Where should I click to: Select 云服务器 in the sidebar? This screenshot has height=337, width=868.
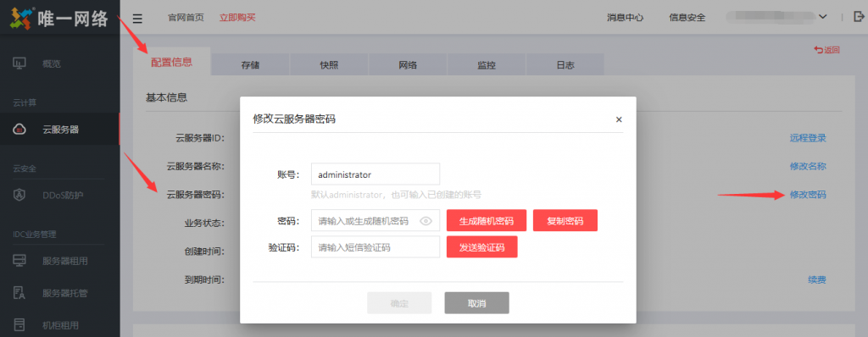click(60, 130)
